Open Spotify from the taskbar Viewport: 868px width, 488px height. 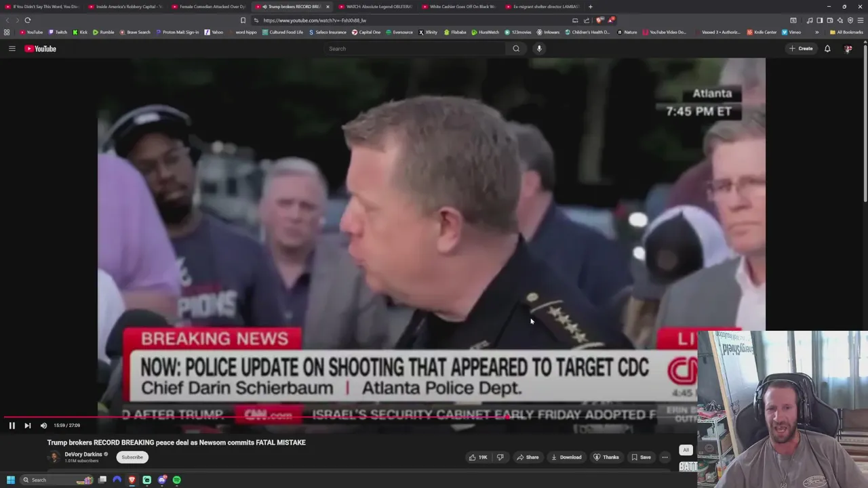pyautogui.click(x=177, y=480)
